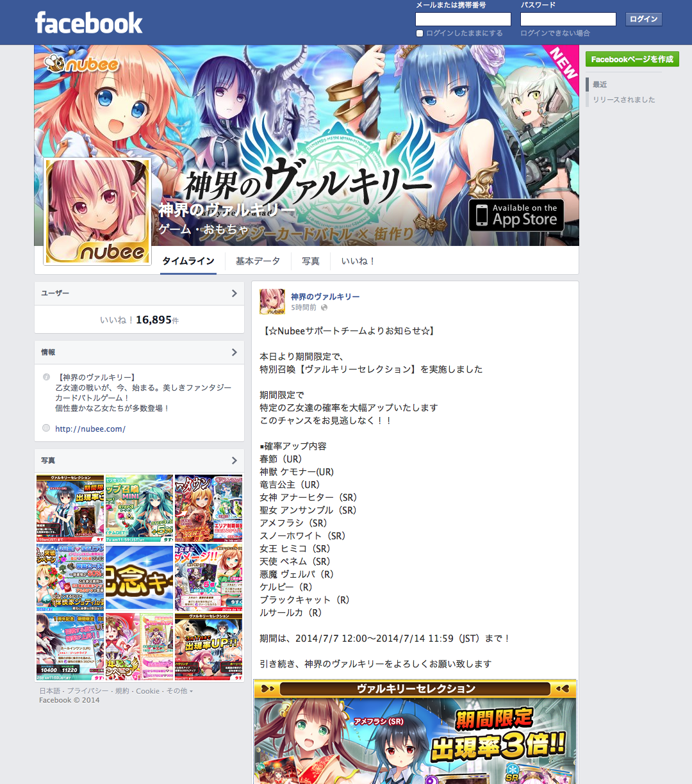Open the nubee logo on cover photo

pyautogui.click(x=81, y=63)
